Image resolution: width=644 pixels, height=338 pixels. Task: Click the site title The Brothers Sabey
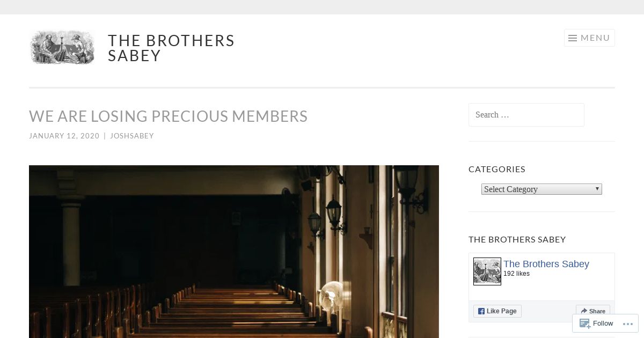(x=171, y=48)
